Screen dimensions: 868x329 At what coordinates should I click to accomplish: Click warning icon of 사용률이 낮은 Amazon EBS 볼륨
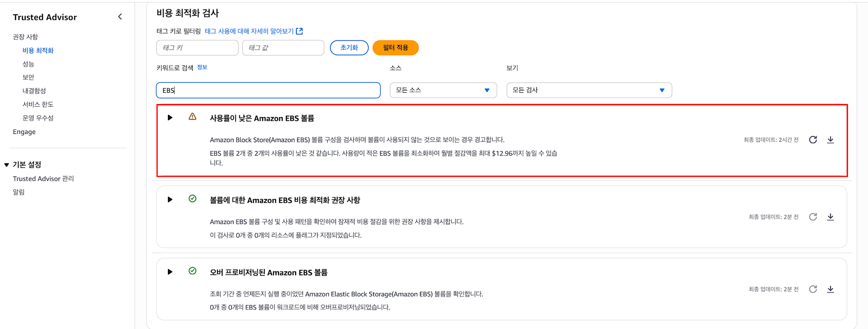click(x=192, y=117)
